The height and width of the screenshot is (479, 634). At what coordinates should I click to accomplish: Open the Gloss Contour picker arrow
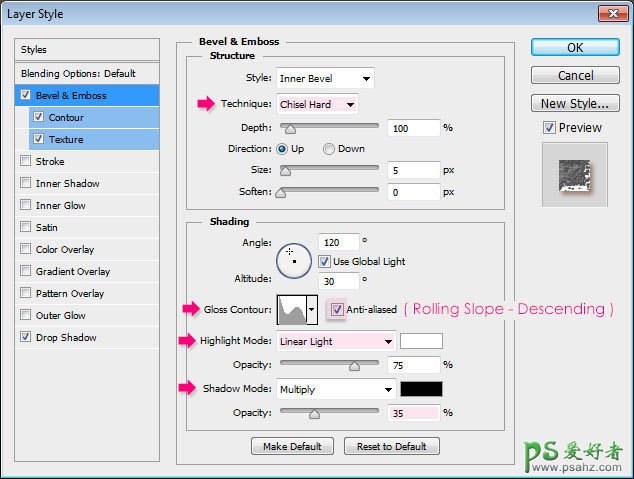coord(312,310)
